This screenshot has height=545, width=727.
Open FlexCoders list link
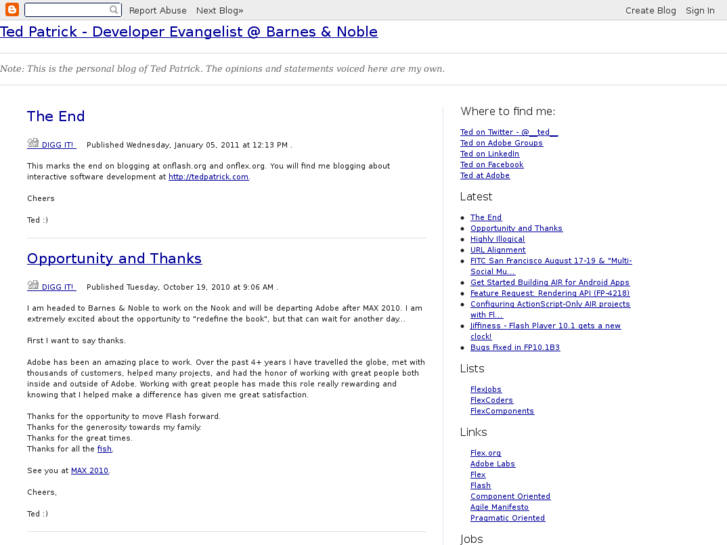coord(491,400)
